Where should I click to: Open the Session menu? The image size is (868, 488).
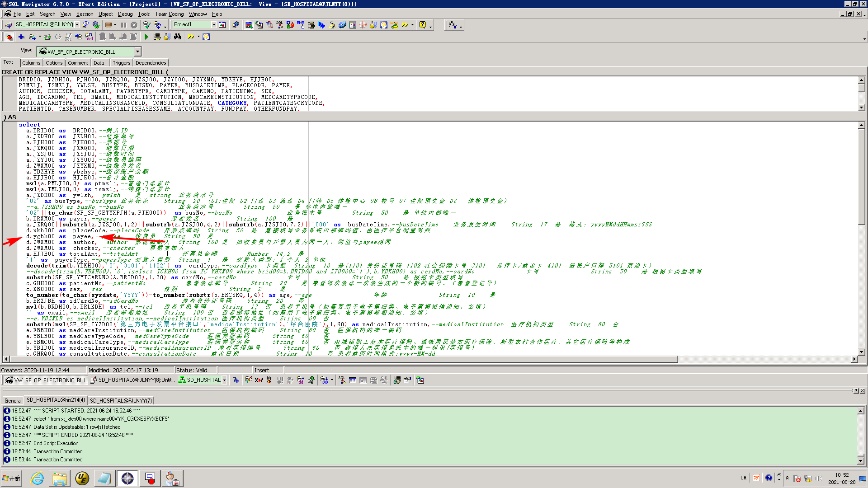click(x=85, y=14)
